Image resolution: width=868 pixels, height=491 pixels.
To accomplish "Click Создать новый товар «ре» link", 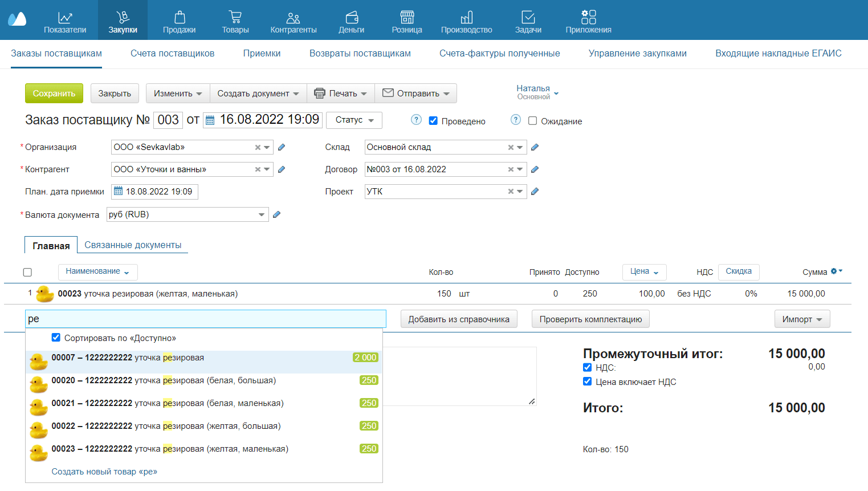I will [x=104, y=472].
